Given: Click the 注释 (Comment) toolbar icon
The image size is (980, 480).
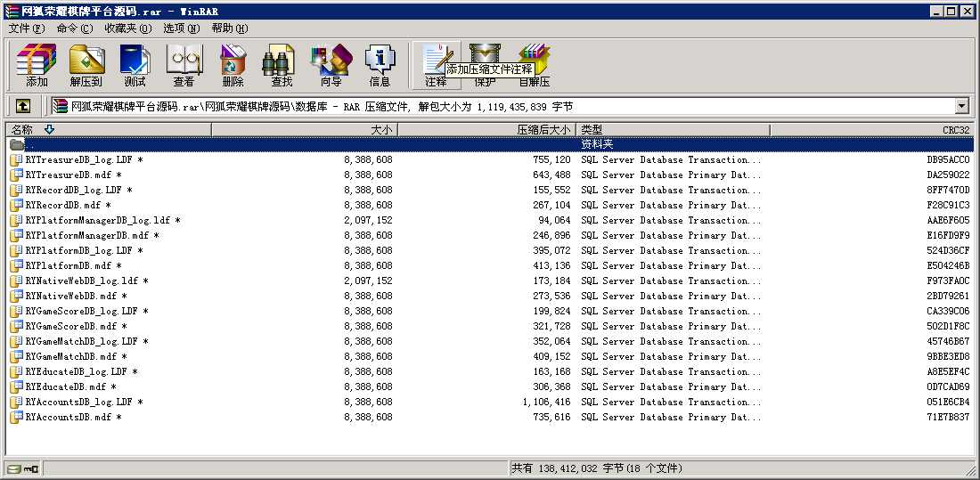Looking at the screenshot, I should click(x=437, y=65).
